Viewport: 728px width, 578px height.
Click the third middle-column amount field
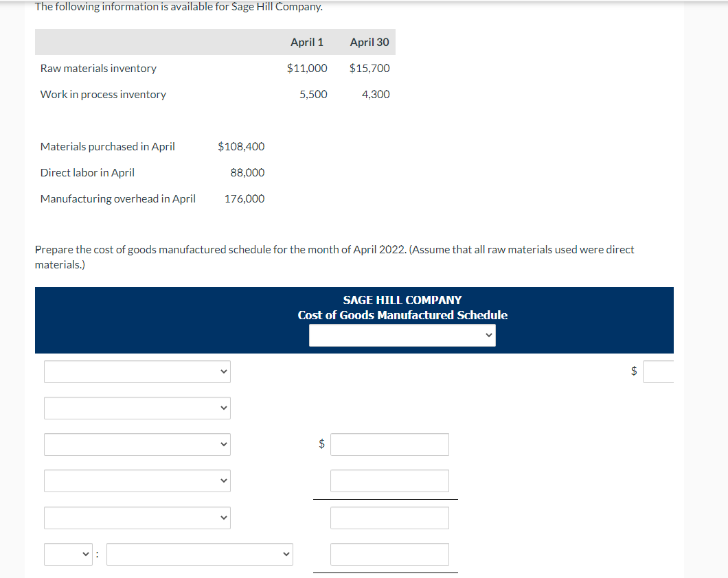point(389,518)
